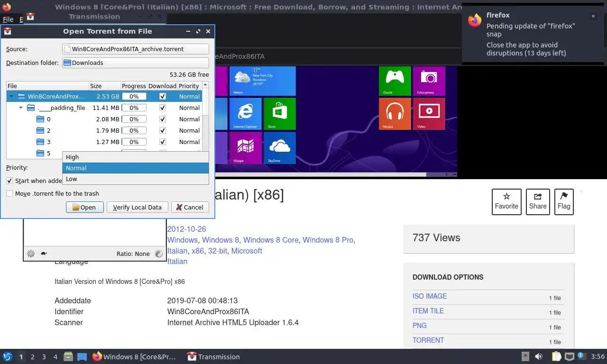Dismiss the firefox snap notification
The width and height of the screenshot is (607, 364).
[x=593, y=16]
